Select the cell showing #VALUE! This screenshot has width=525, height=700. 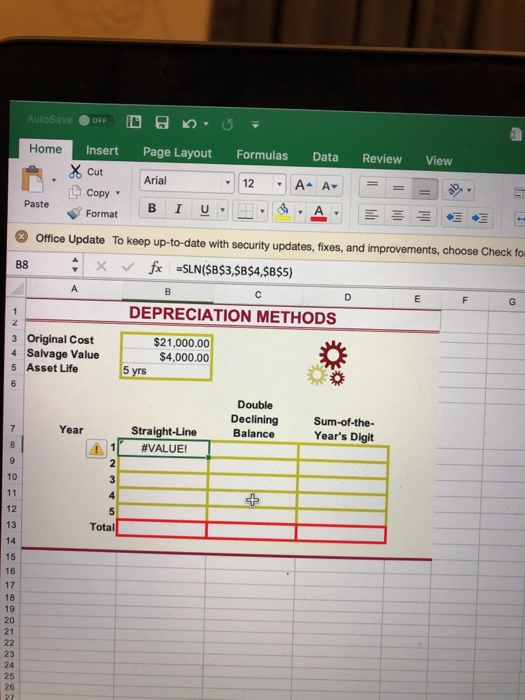(x=164, y=449)
